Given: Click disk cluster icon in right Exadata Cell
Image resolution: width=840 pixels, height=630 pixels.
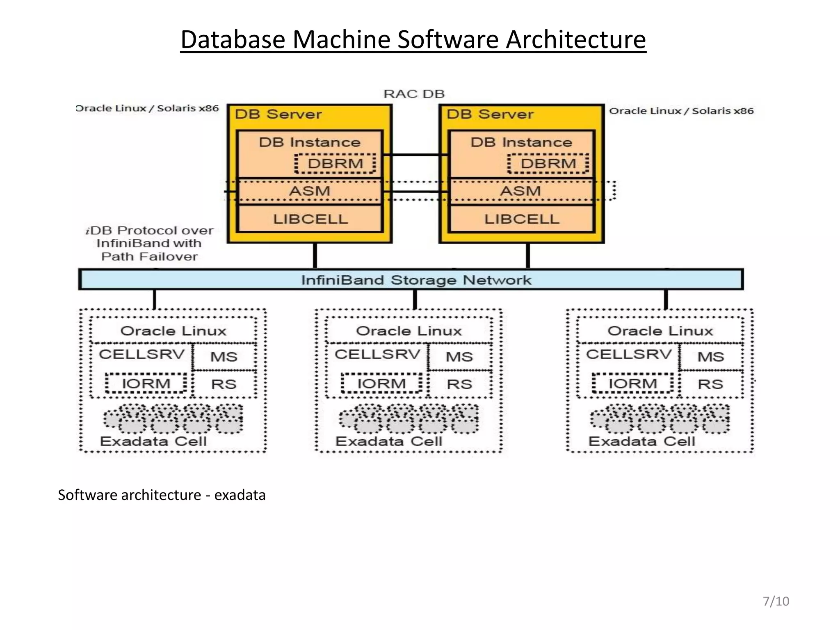Looking at the screenshot, I should (660, 419).
